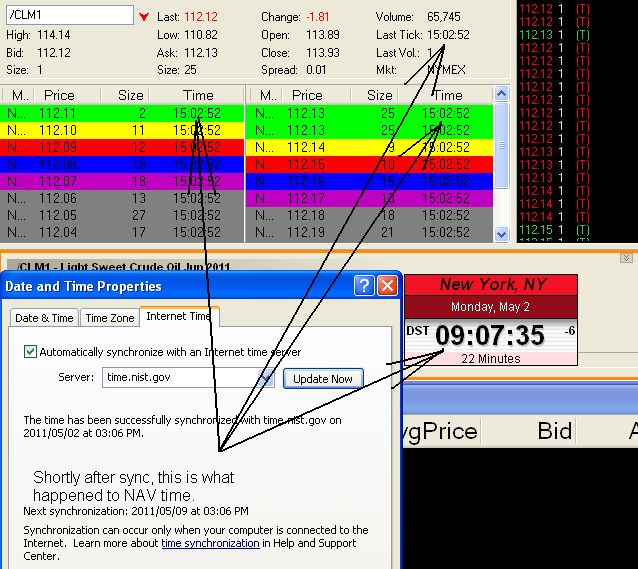Click the Level 2 scrollbar up arrow
Image resolution: width=638 pixels, height=569 pixels.
click(501, 94)
